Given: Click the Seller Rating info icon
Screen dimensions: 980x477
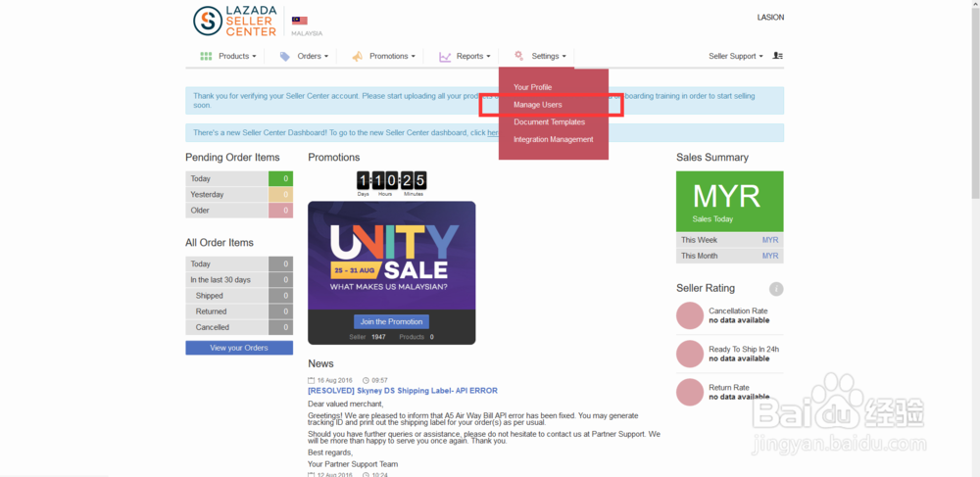Looking at the screenshot, I should (776, 289).
